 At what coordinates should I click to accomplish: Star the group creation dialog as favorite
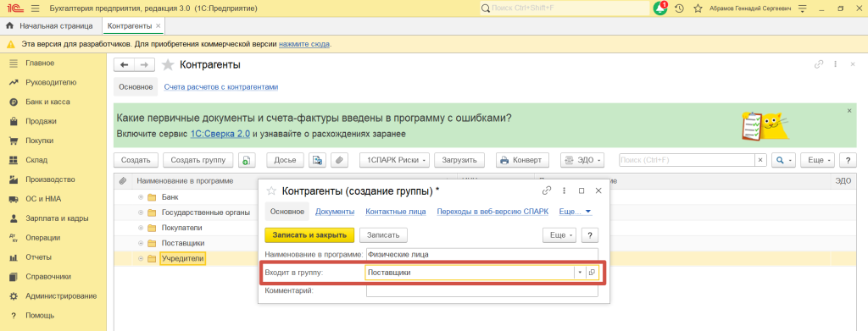point(271,190)
